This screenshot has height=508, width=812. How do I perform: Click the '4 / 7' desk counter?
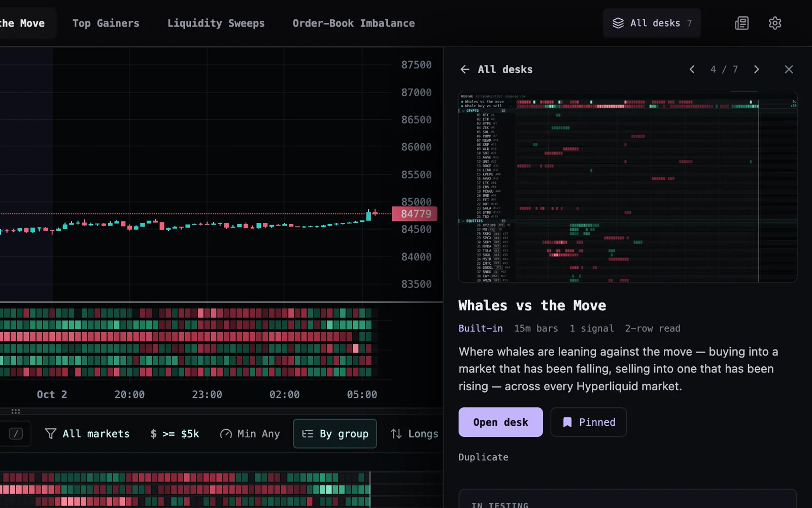point(724,70)
